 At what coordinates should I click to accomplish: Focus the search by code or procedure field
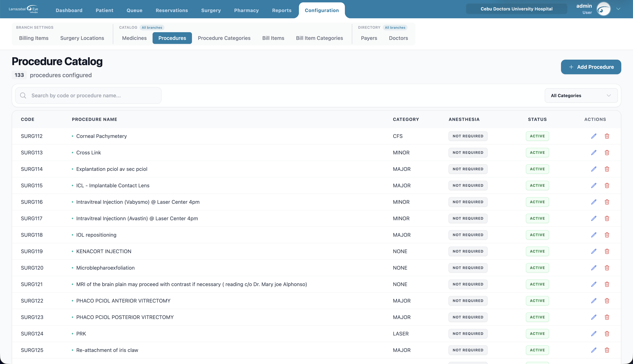[x=88, y=95]
